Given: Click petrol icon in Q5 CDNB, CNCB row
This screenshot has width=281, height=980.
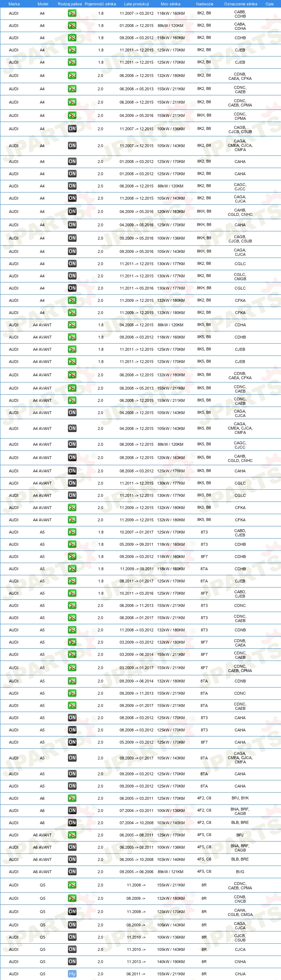Looking at the screenshot, I should click(72, 898).
